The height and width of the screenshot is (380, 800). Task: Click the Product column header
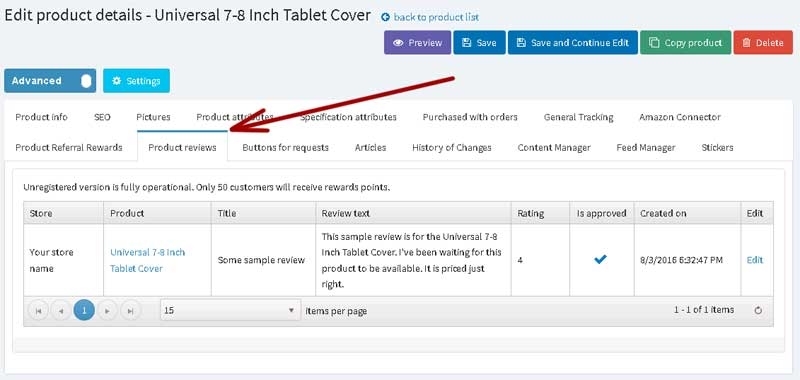(158, 213)
